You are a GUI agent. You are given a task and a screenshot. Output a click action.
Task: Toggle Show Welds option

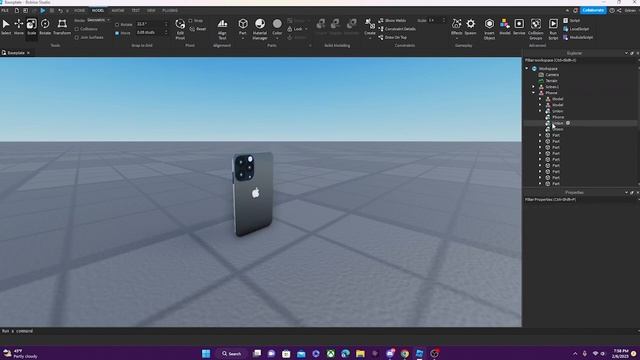click(x=392, y=20)
